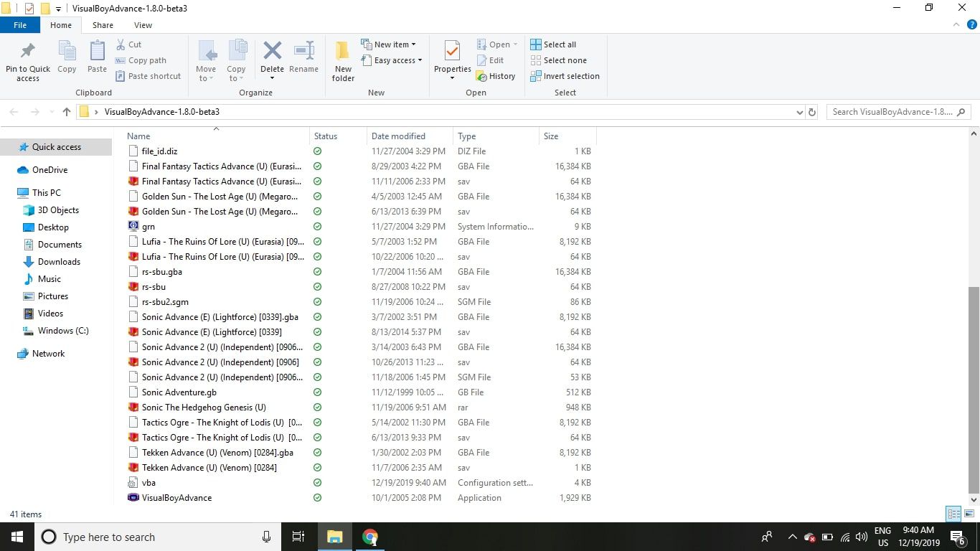Refresh the current folder view

[x=812, y=112]
